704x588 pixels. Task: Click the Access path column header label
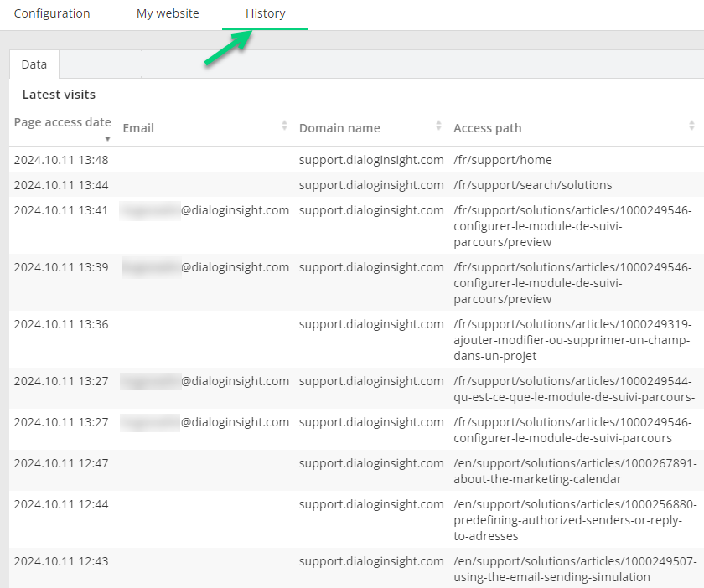[487, 128]
